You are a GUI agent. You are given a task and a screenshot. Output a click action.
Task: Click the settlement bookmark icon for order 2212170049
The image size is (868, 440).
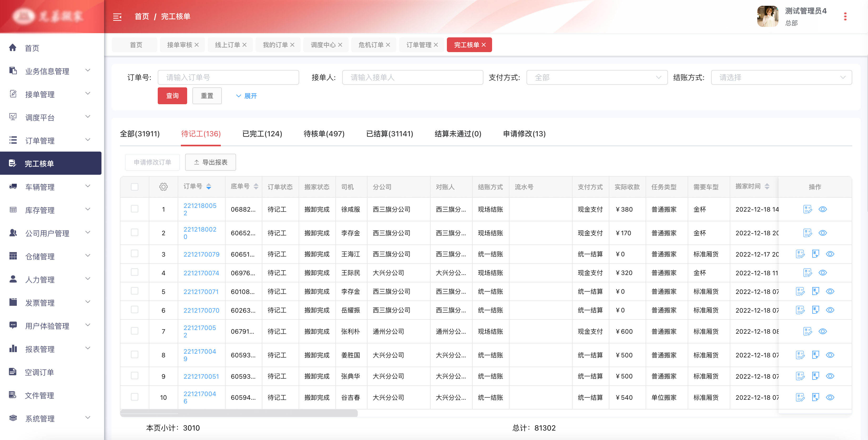815,355
